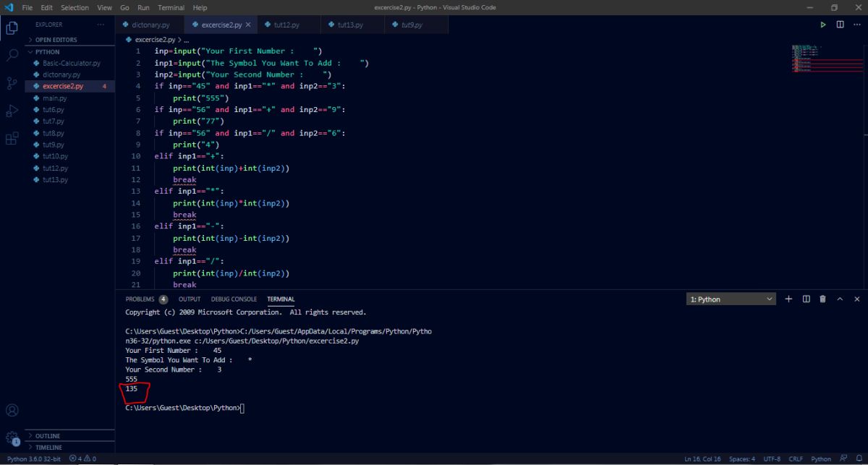Switch to the OUTPUT panel tab
868x465 pixels.
coord(190,299)
